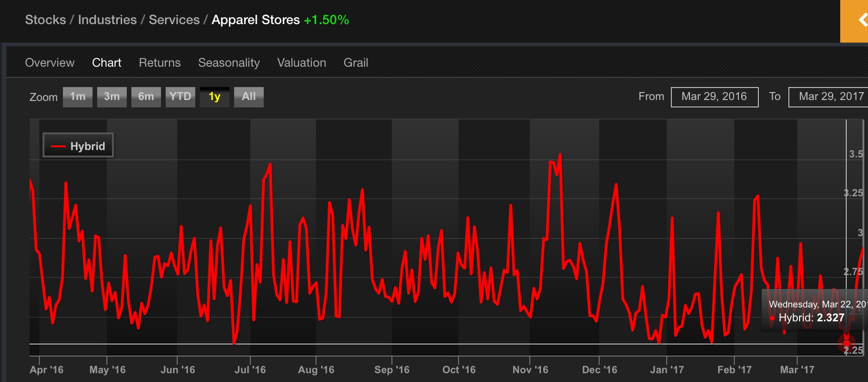
Task: Click the To date field
Action: tap(828, 97)
